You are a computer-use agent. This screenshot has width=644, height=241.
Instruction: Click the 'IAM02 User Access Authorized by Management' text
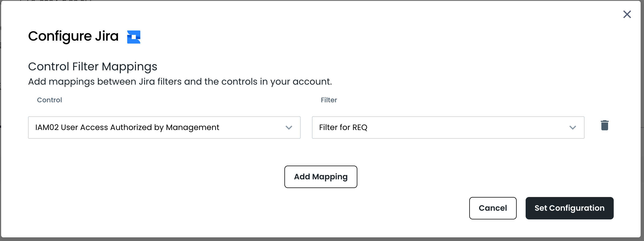click(x=127, y=128)
